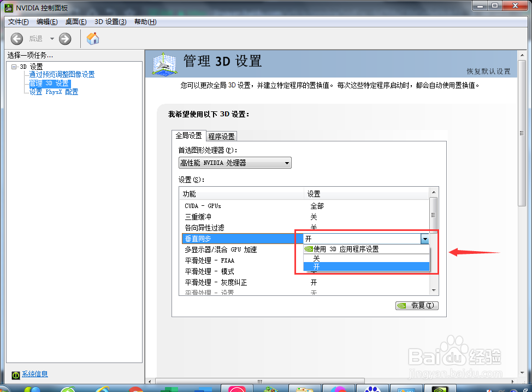Select 通过预览调整图像设置 in the task tree
532x392 pixels.
[62, 74]
